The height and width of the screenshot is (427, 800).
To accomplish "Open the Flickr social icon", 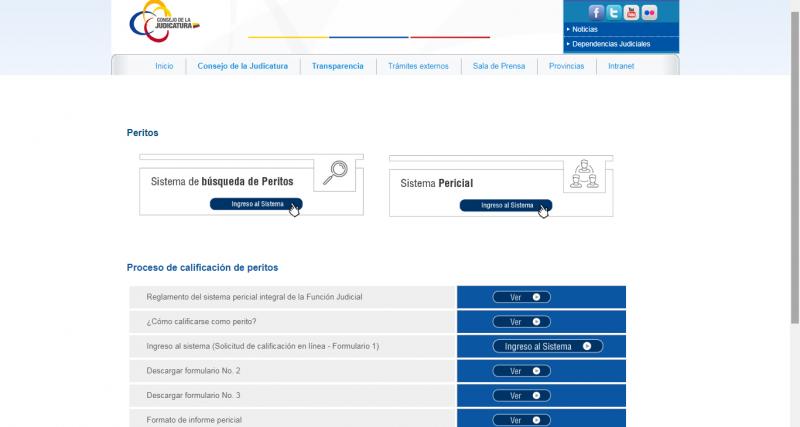I will (649, 12).
